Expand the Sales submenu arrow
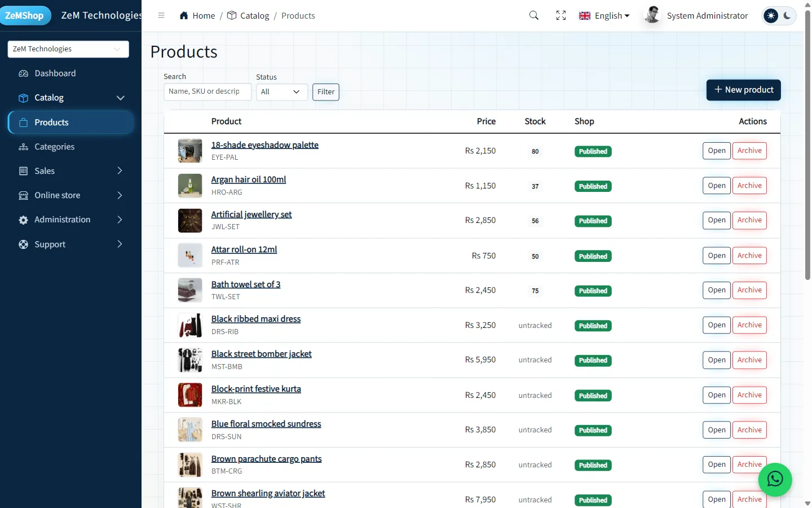 click(120, 171)
